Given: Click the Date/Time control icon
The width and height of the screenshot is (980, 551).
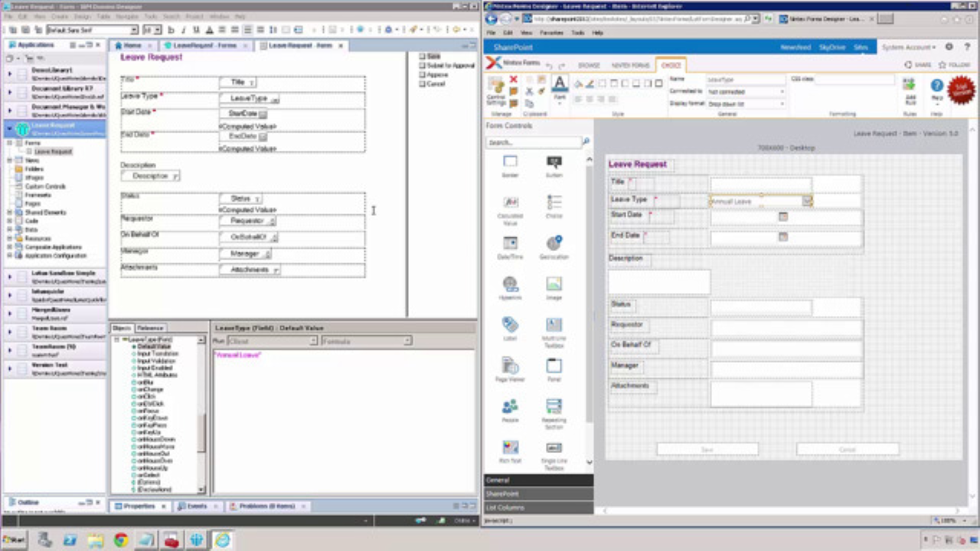Looking at the screenshot, I should [510, 243].
